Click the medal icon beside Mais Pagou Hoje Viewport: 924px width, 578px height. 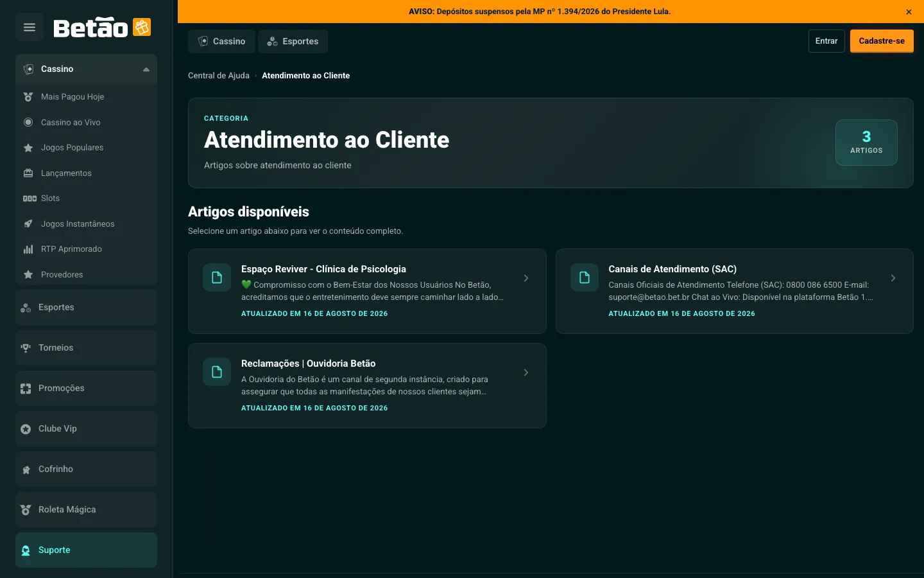click(28, 97)
